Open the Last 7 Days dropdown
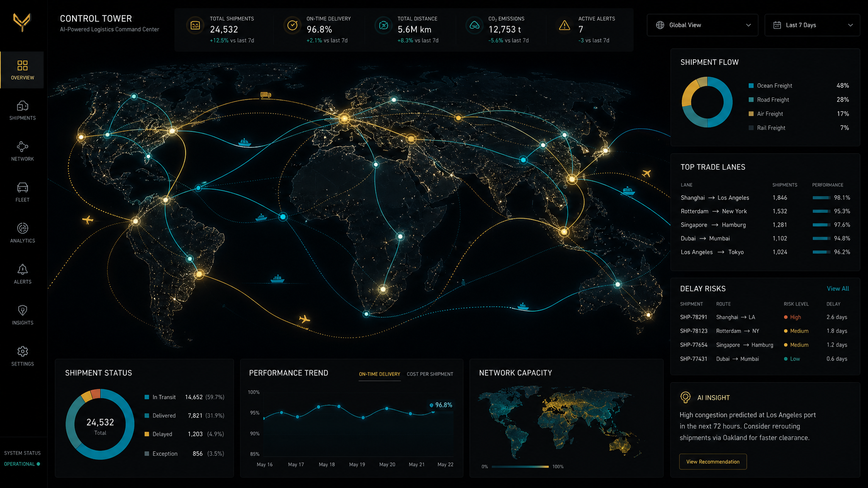Viewport: 868px width, 488px height. (812, 25)
